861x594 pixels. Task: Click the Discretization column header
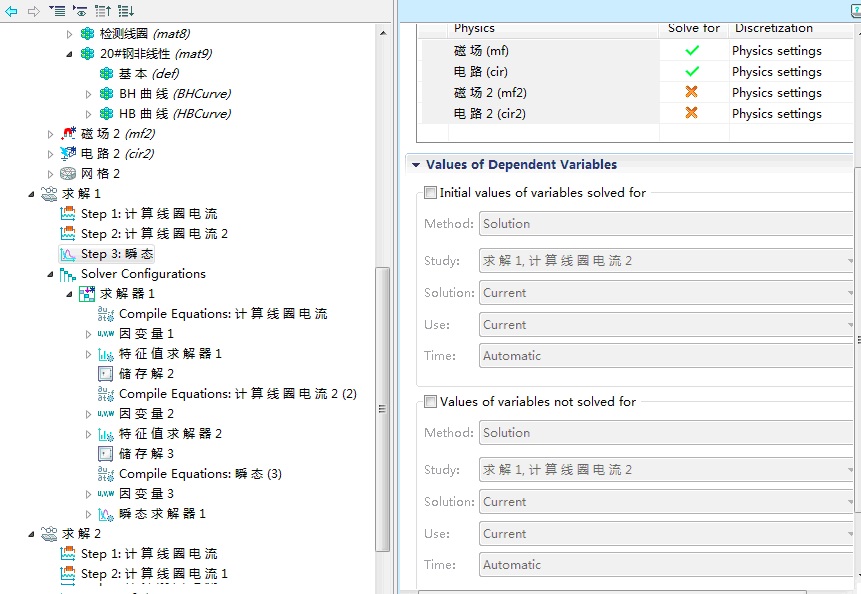tap(773, 29)
